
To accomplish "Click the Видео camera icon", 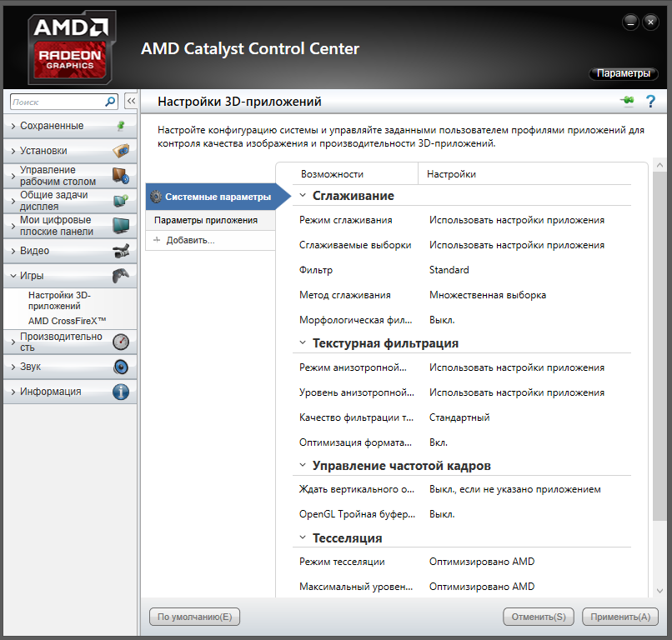I will tap(121, 251).
